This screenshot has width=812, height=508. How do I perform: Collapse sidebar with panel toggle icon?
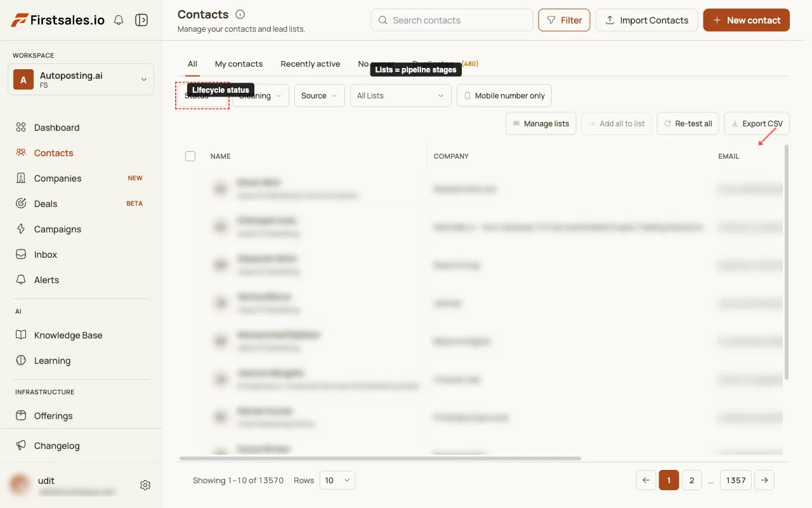click(x=141, y=20)
